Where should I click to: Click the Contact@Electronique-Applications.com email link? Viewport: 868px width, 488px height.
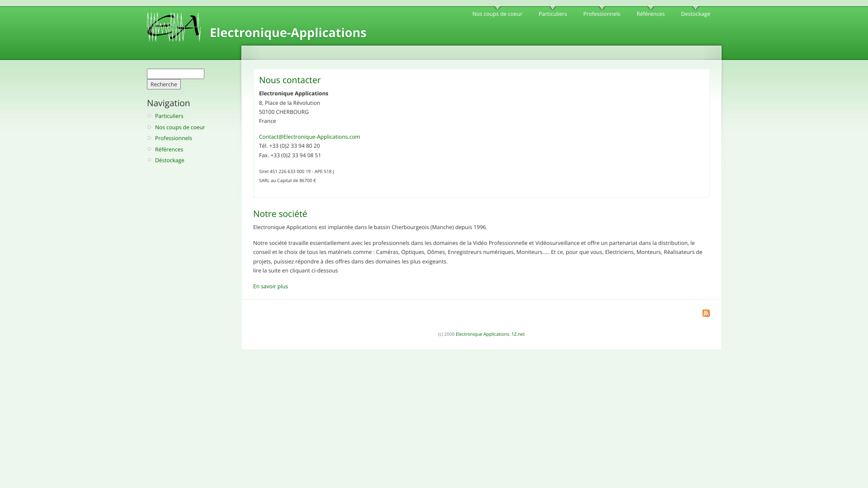pos(310,137)
